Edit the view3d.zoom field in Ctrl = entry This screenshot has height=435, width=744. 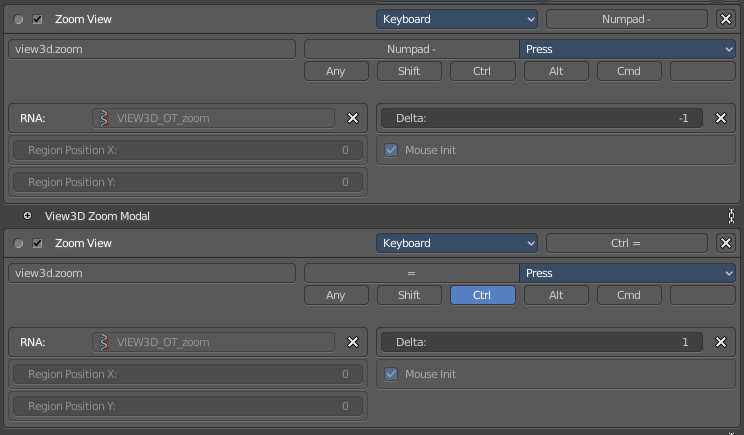(152, 273)
